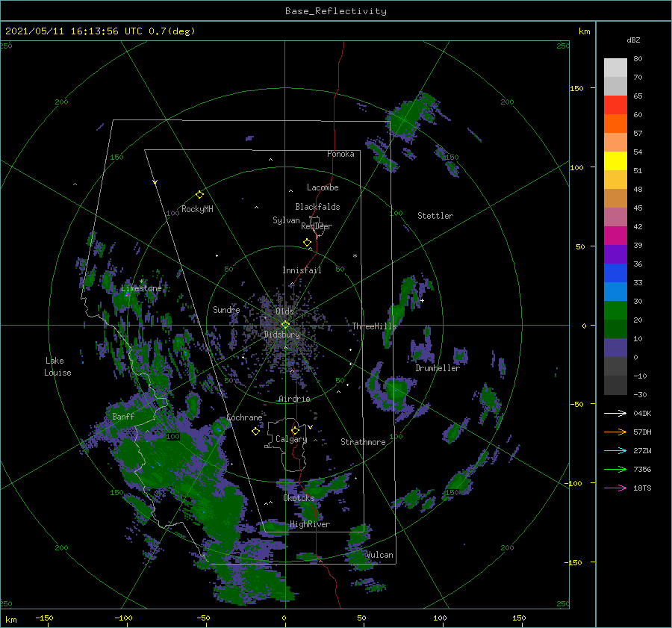This screenshot has width=672, height=628.
Task: Click the Lake Louise label
Action: click(57, 367)
